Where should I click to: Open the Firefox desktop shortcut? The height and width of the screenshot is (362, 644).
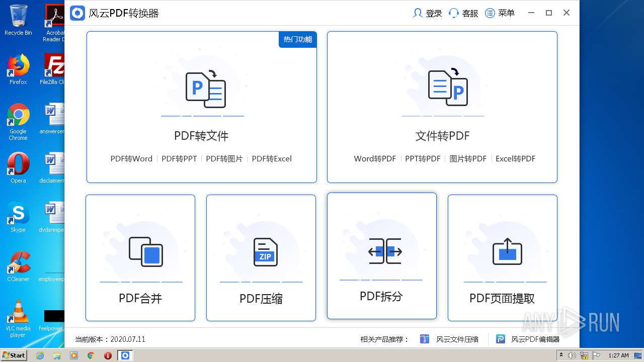tap(18, 69)
